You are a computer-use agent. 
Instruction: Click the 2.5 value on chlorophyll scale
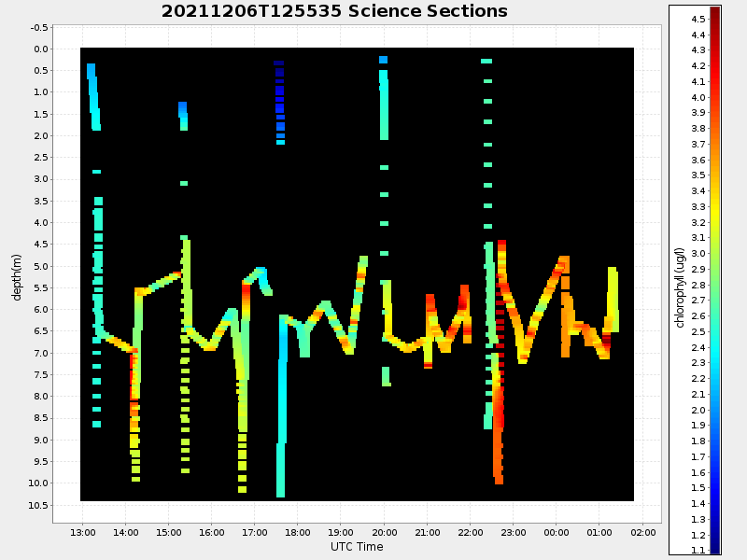pyautogui.click(x=698, y=331)
